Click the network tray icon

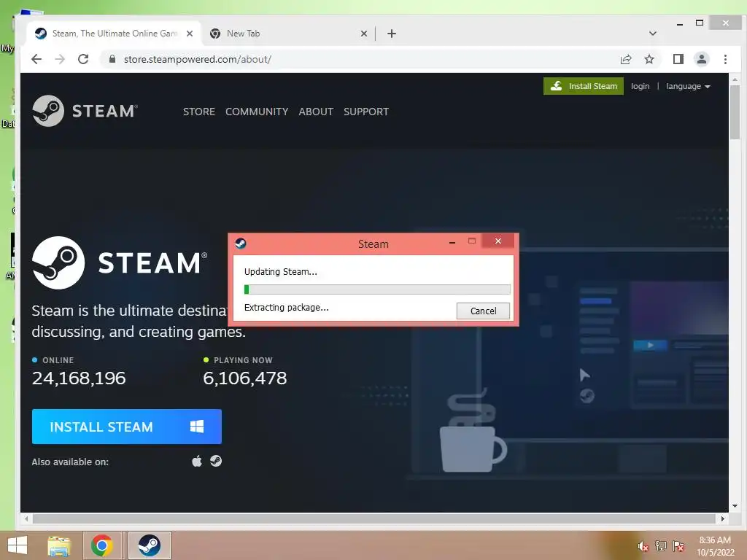pos(660,546)
